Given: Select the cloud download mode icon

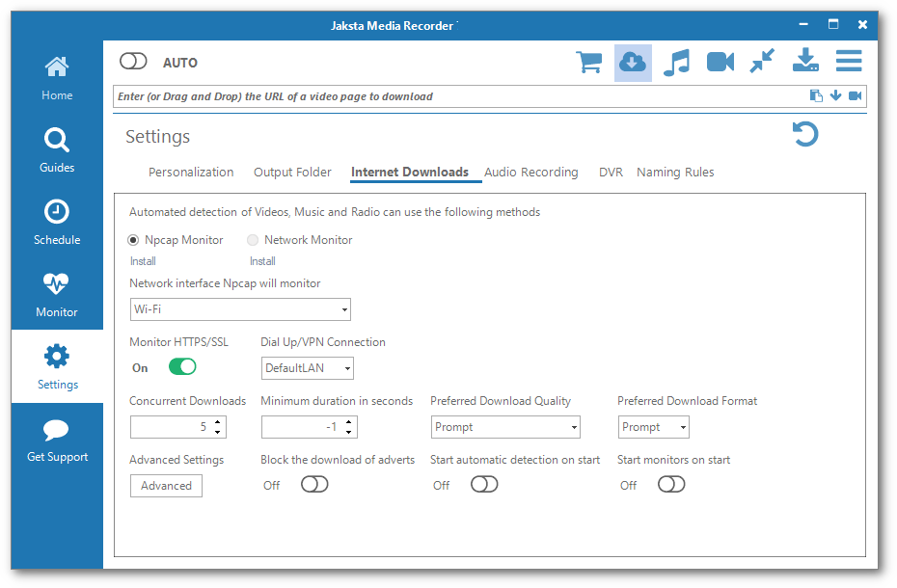Looking at the screenshot, I should pyautogui.click(x=633, y=63).
